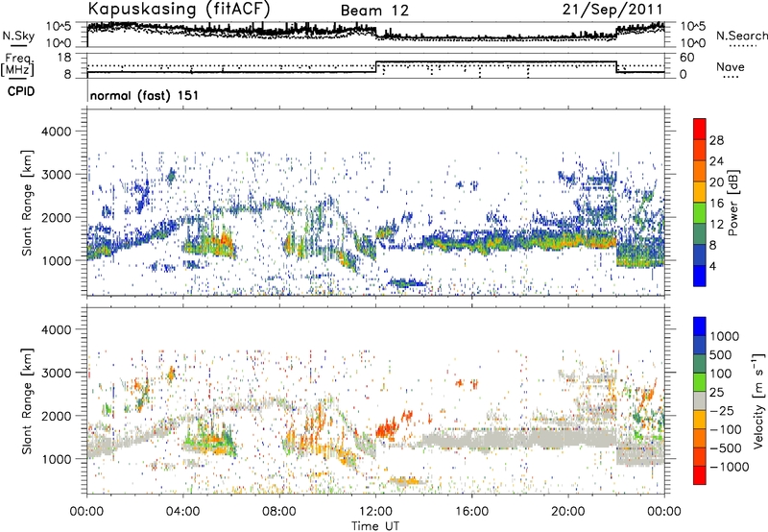Click the 'N.Search' legend label
768x532 pixels.
coord(741,36)
